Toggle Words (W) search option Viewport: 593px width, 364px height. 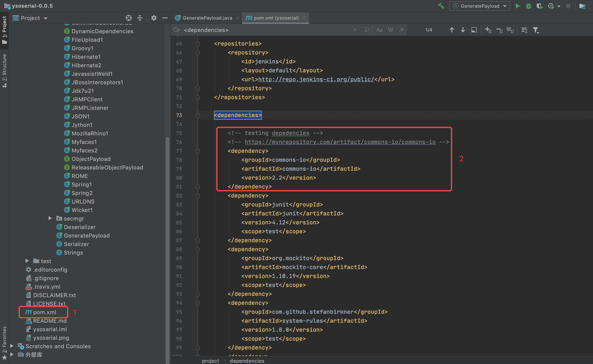point(391,30)
